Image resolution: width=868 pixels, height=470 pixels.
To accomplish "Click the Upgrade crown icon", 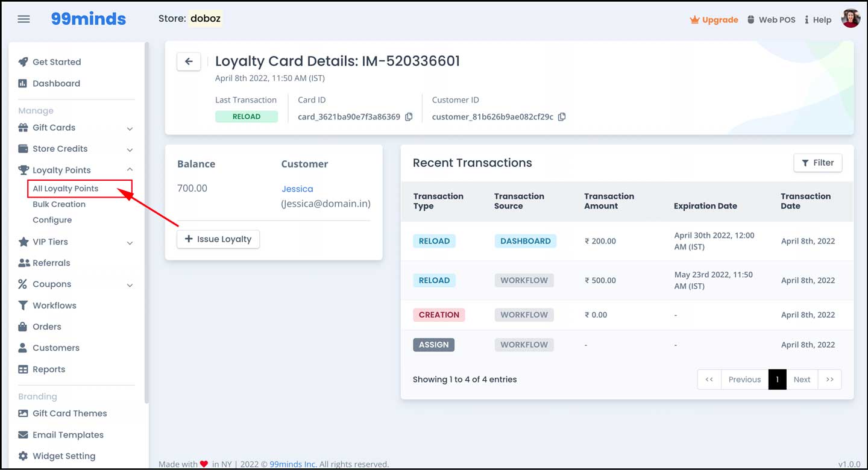I will pos(694,19).
